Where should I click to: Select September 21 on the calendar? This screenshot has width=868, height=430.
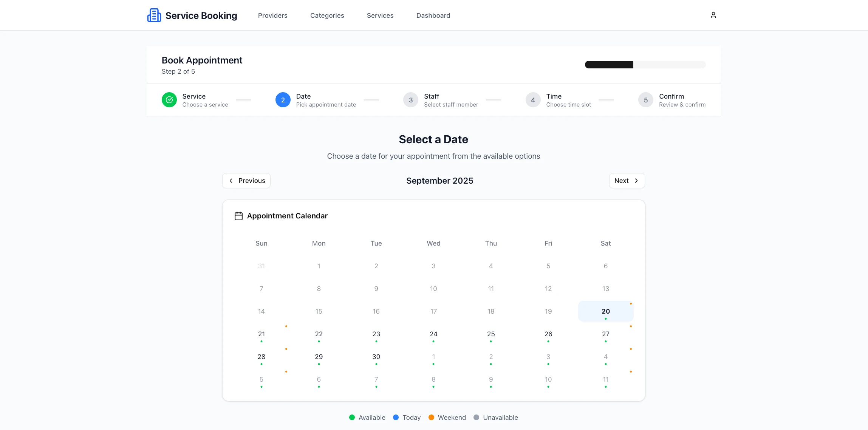point(261,334)
